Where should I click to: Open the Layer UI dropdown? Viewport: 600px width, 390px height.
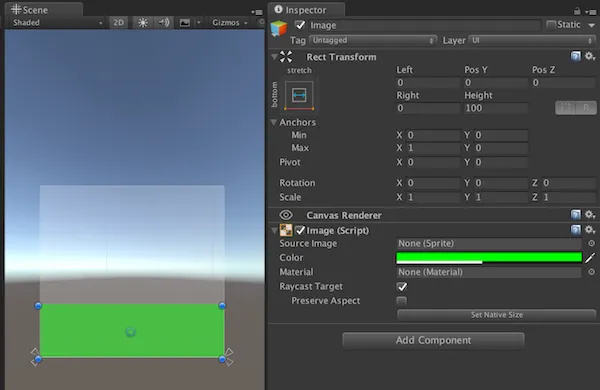tap(532, 40)
